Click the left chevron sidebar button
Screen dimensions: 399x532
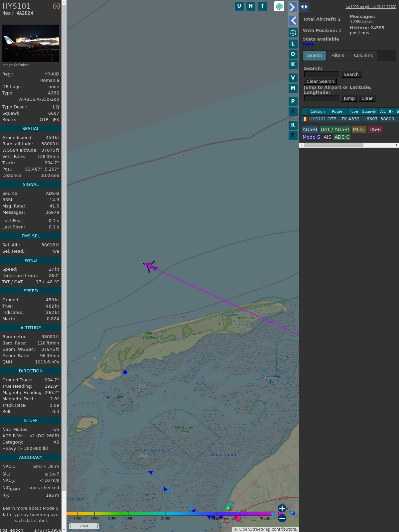click(293, 21)
